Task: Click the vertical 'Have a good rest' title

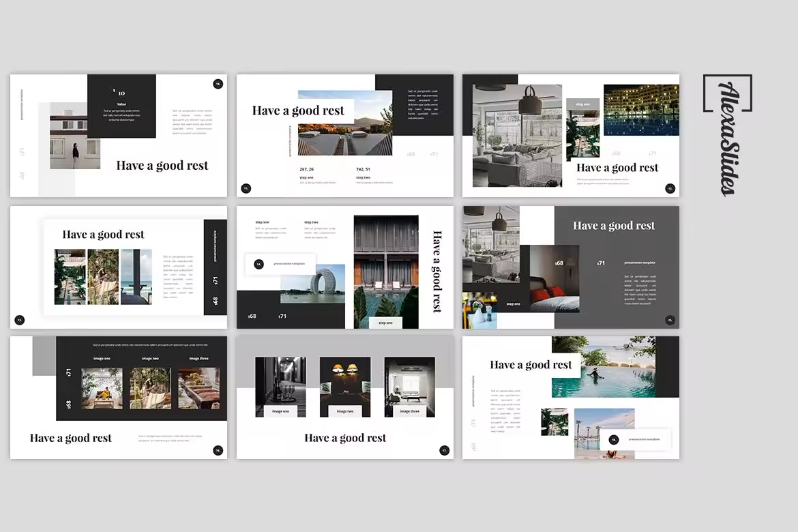Action: click(x=437, y=271)
